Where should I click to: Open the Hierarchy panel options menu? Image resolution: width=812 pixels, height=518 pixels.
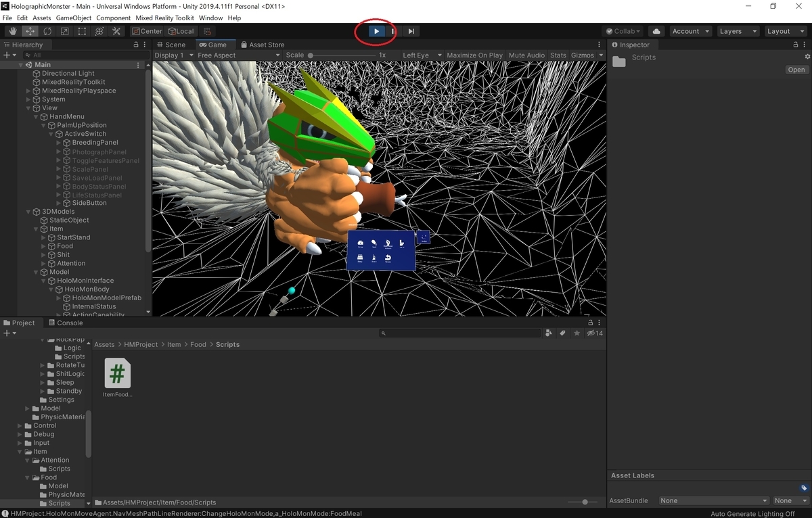[145, 45]
